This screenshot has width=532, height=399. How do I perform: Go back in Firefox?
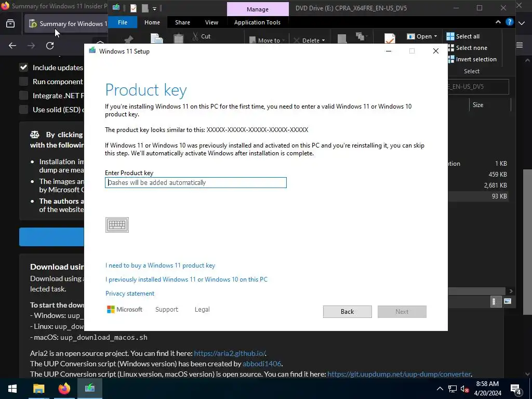pyautogui.click(x=12, y=46)
